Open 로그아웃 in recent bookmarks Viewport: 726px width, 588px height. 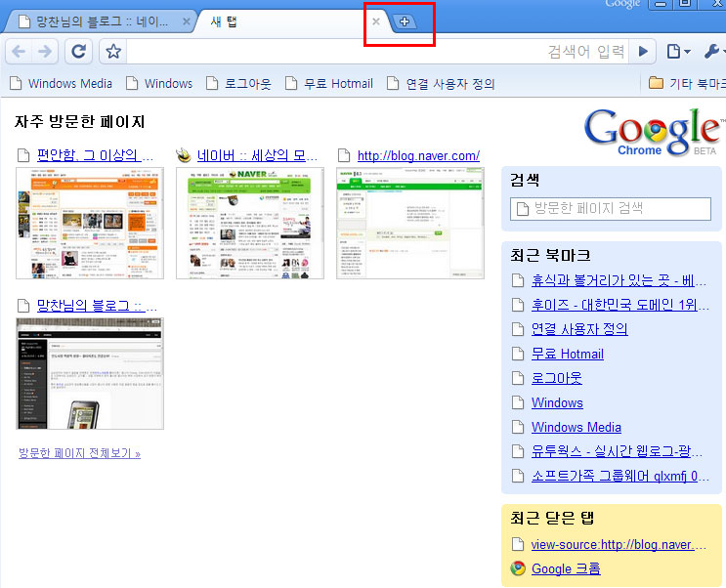tap(557, 378)
